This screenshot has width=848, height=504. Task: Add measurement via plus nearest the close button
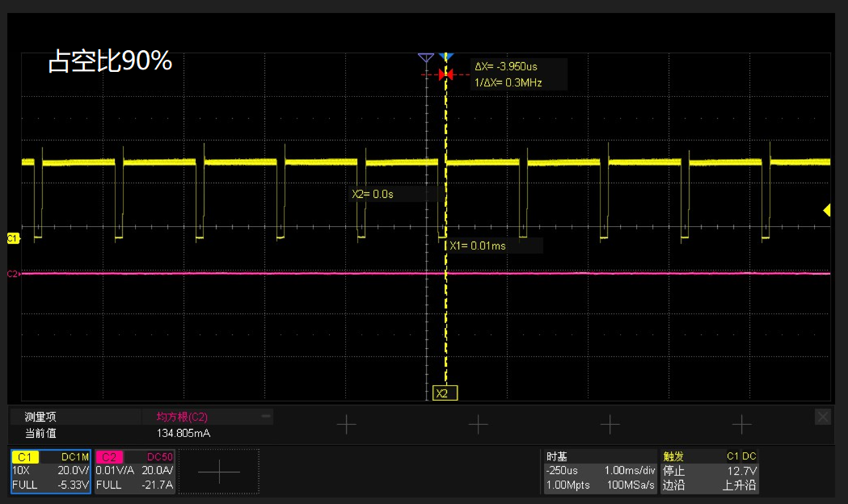pyautogui.click(x=741, y=425)
